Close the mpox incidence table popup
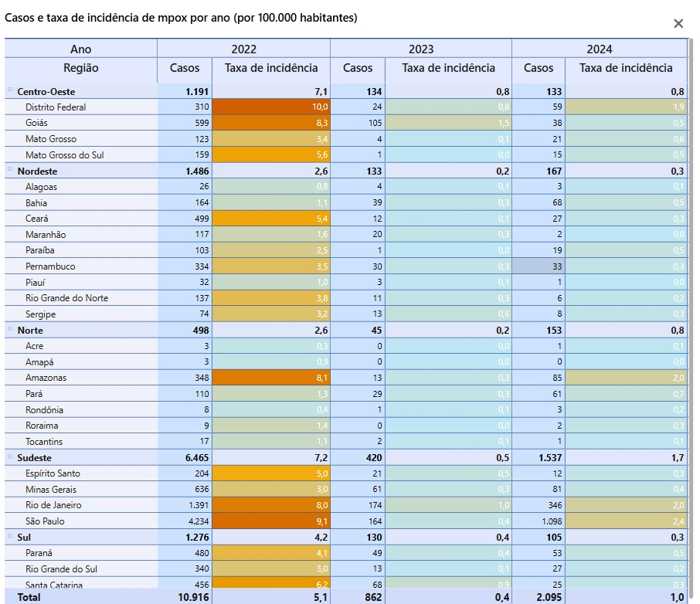Viewport: 700px width, 604px height. [x=678, y=24]
